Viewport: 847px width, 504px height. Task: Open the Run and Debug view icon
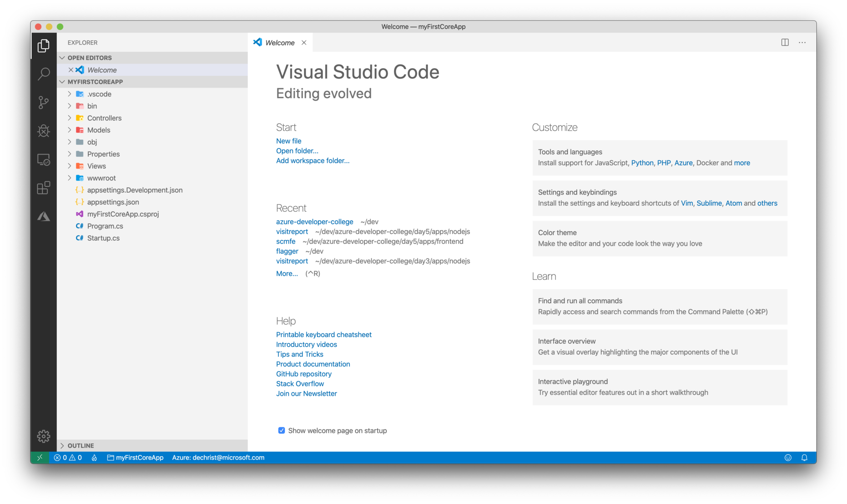coord(43,131)
